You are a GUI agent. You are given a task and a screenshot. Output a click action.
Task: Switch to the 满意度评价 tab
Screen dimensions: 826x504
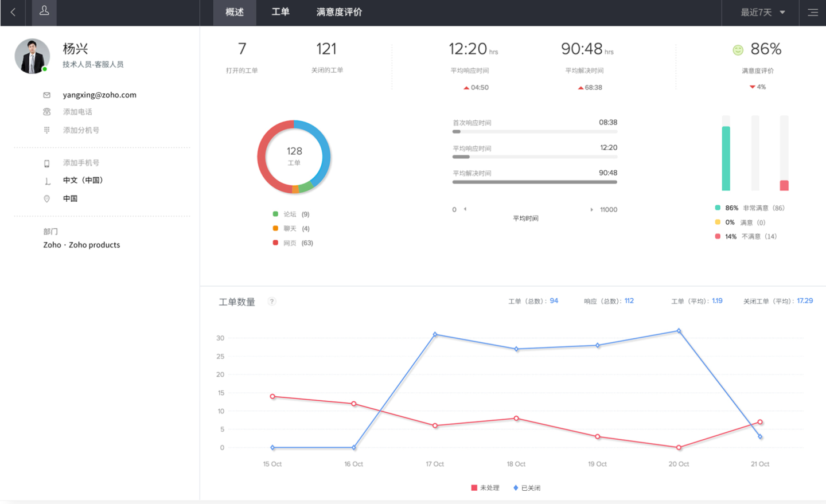point(339,12)
